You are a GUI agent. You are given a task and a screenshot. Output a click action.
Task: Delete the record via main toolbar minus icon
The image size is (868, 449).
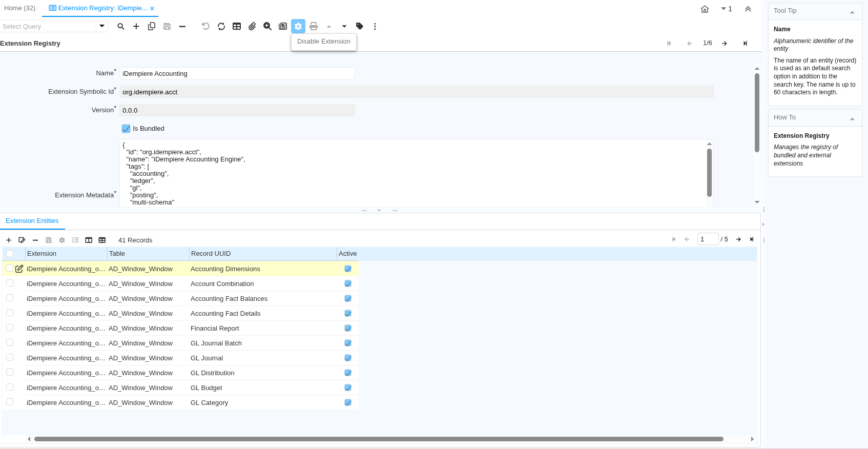click(182, 26)
